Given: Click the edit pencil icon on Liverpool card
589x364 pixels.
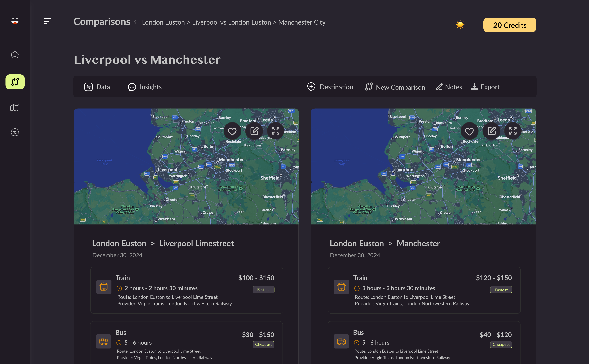Looking at the screenshot, I should 254,131.
